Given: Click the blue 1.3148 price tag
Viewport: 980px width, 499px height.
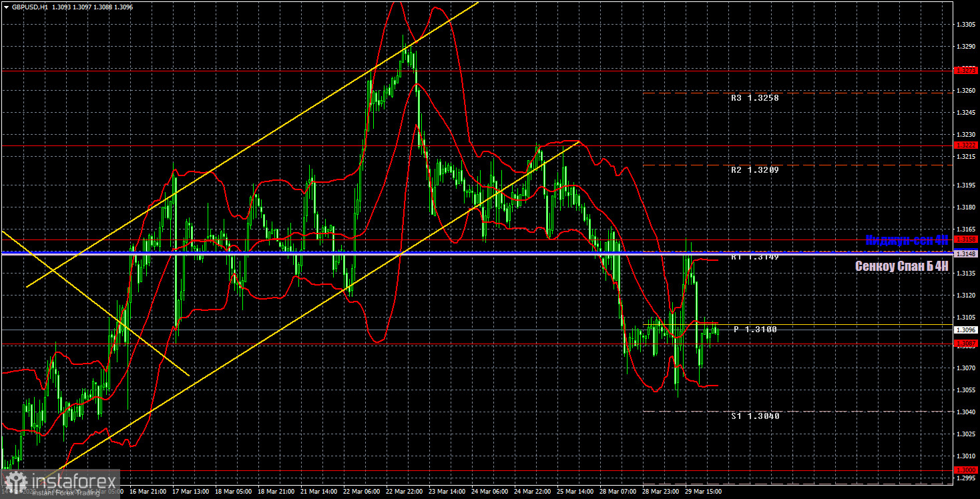Looking at the screenshot, I should tap(965, 254).
